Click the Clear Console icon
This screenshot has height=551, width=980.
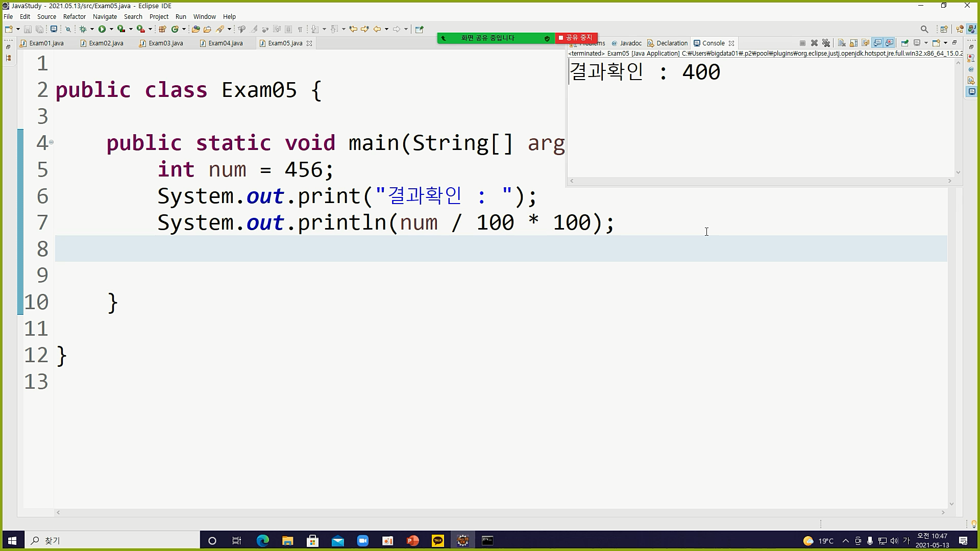click(x=842, y=43)
